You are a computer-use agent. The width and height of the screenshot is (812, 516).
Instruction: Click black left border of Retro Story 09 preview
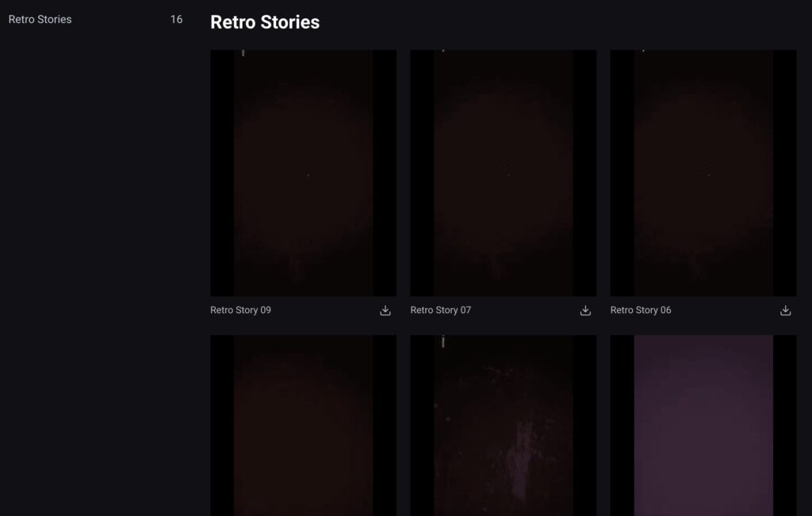[x=221, y=173]
